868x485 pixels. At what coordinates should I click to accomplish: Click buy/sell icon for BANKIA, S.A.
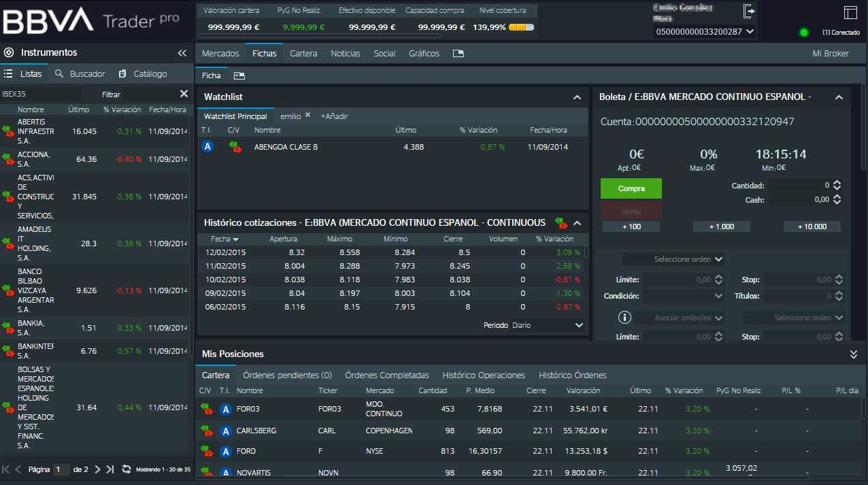(8, 328)
